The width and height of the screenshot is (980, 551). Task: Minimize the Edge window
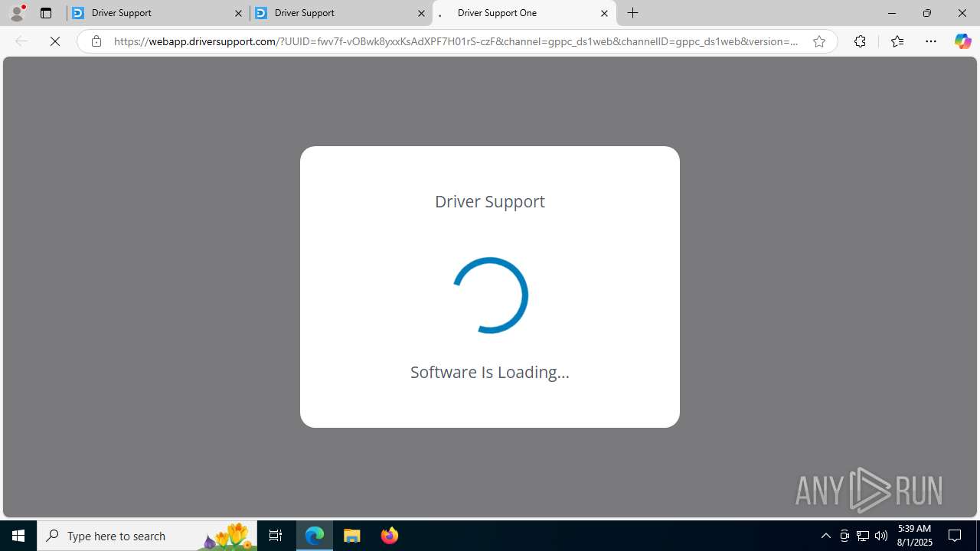(x=892, y=13)
